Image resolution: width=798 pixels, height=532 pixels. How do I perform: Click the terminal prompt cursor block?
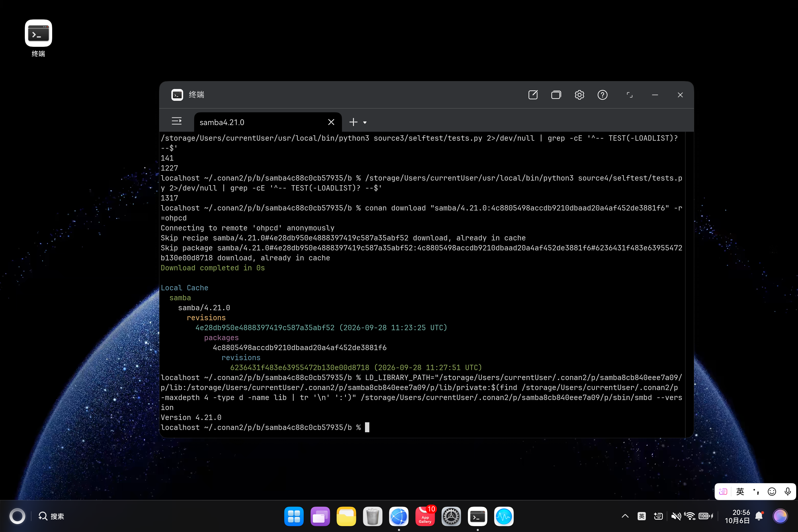click(x=367, y=427)
